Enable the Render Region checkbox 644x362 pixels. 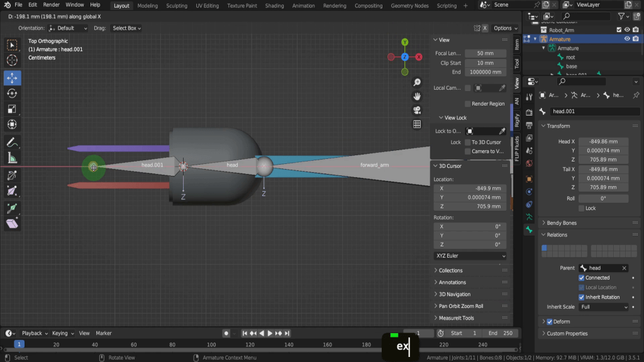click(x=467, y=104)
